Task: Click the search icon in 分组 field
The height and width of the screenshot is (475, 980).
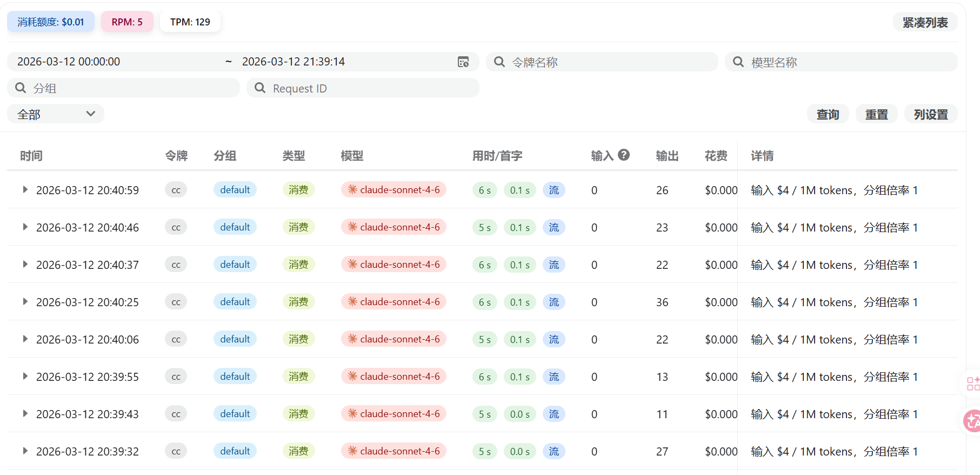Action: [21, 88]
